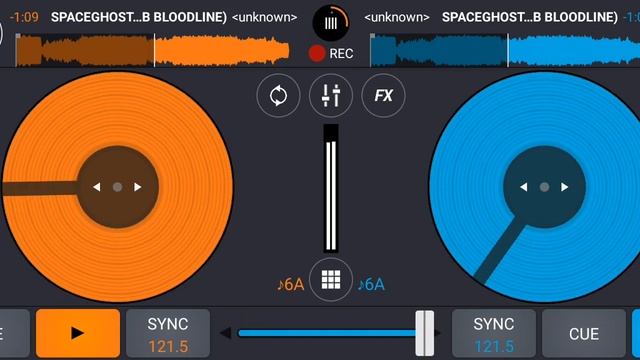
Task: Click left deck <unknown> artist label
Action: (x=264, y=17)
